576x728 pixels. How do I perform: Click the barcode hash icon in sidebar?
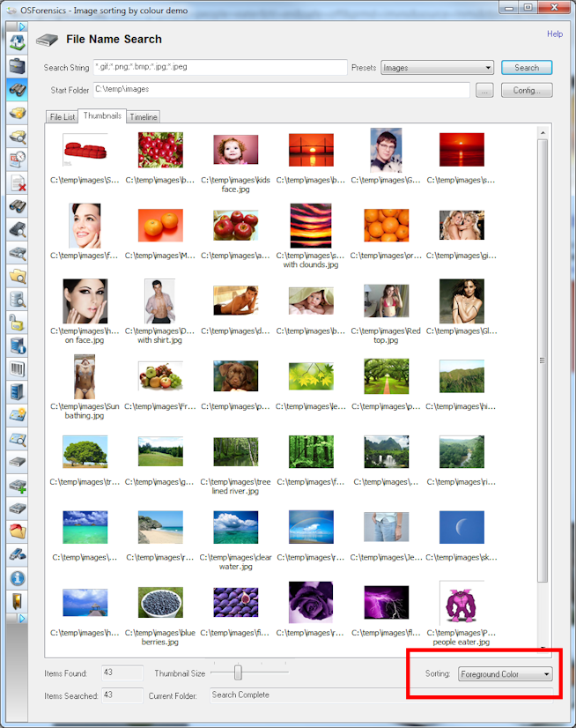pyautogui.click(x=17, y=368)
